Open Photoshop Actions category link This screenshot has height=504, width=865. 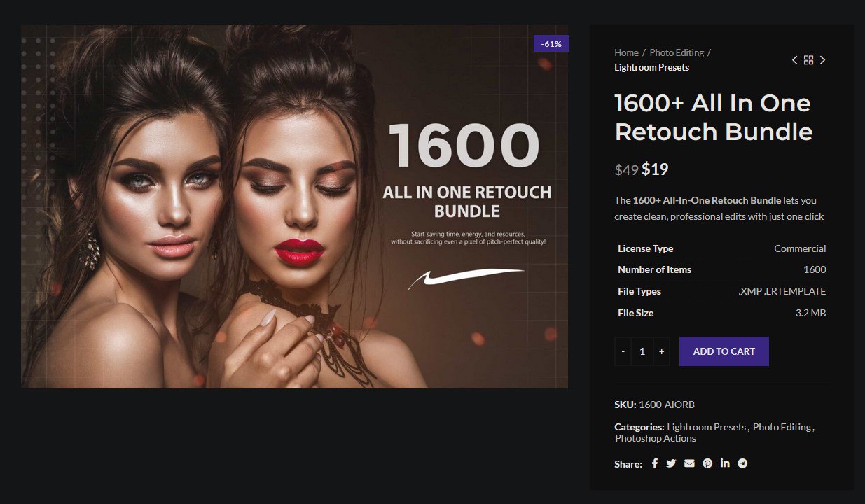656,438
